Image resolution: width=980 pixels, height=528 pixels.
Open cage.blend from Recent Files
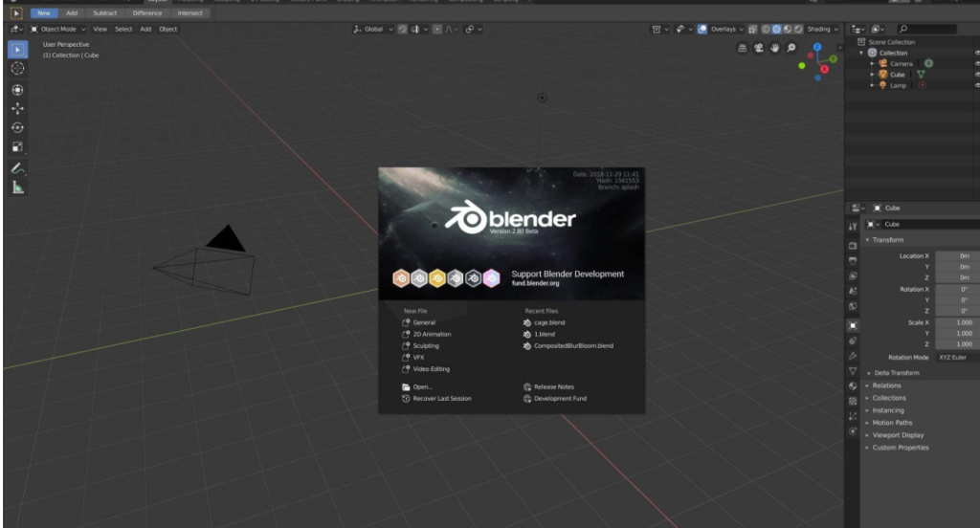(548, 323)
